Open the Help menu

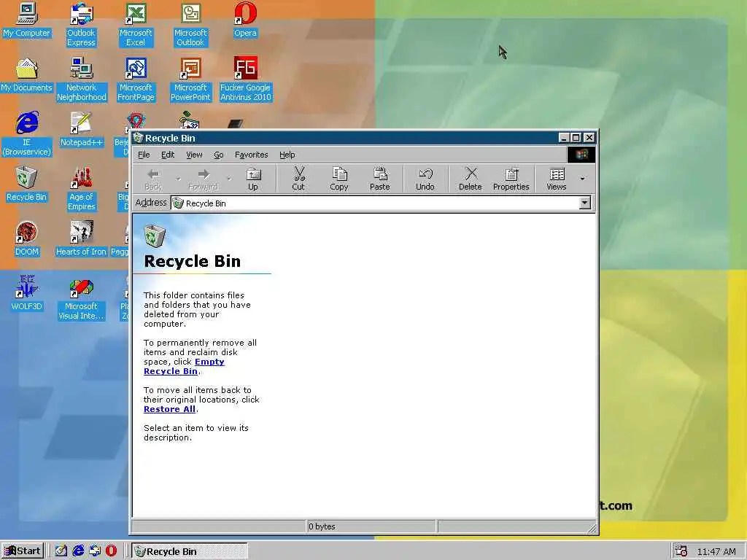(287, 155)
